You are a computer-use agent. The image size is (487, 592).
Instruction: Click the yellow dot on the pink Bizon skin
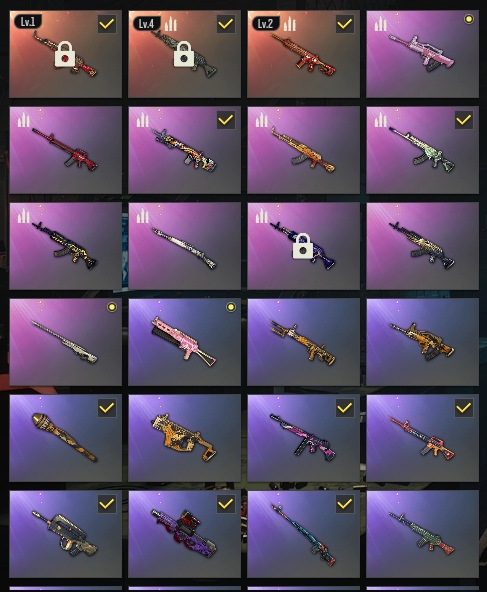click(231, 307)
